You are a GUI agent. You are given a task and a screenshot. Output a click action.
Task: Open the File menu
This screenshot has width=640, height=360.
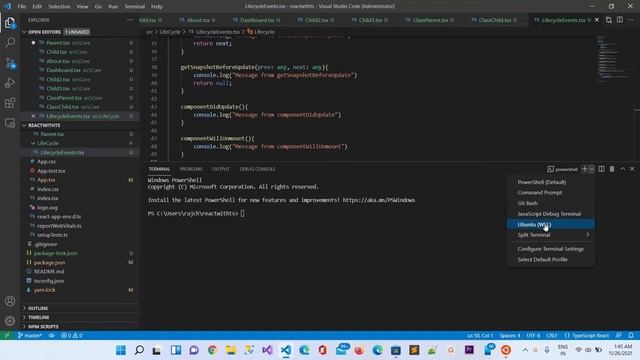(22, 6)
